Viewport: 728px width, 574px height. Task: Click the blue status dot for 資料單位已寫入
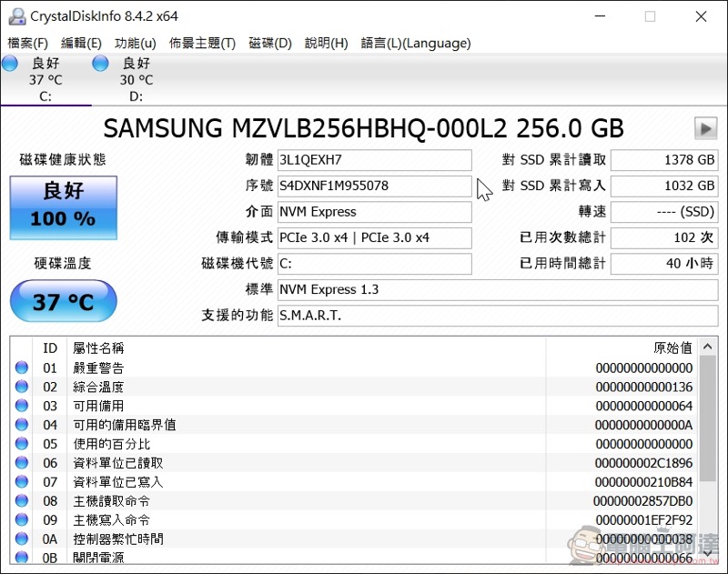point(21,481)
